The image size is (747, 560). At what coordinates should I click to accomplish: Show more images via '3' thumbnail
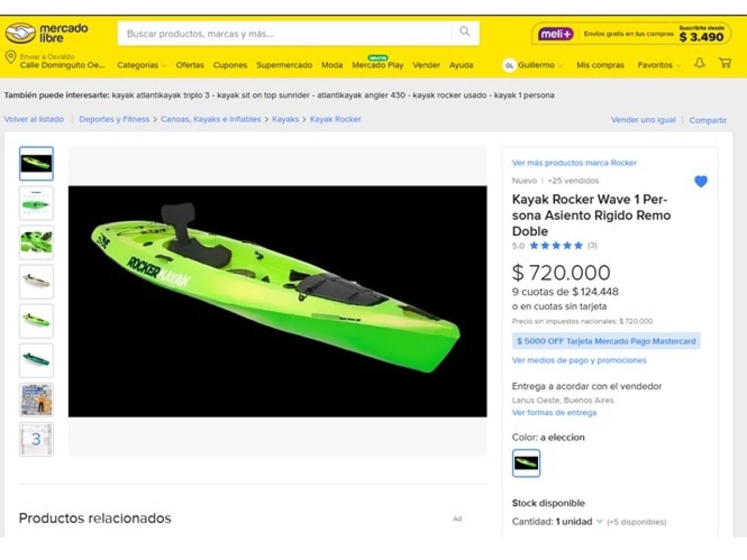coord(36,439)
